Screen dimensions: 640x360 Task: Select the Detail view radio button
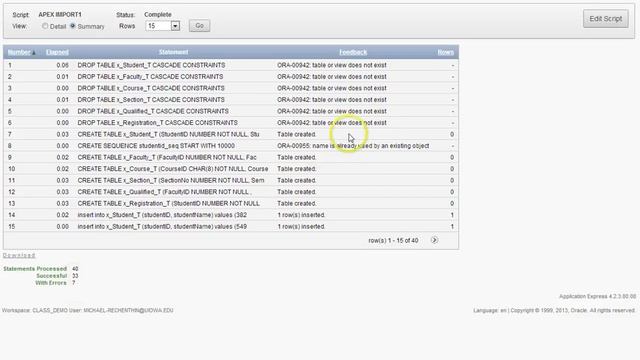(45, 26)
